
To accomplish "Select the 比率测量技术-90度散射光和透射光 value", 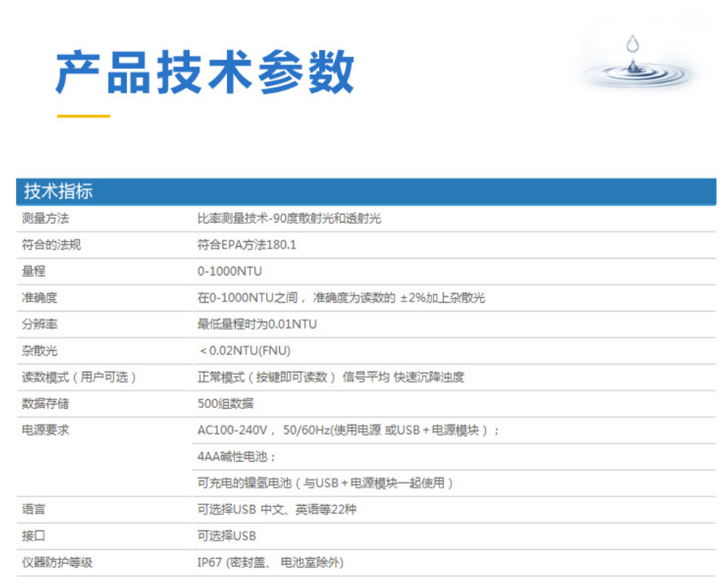I will (x=289, y=219).
